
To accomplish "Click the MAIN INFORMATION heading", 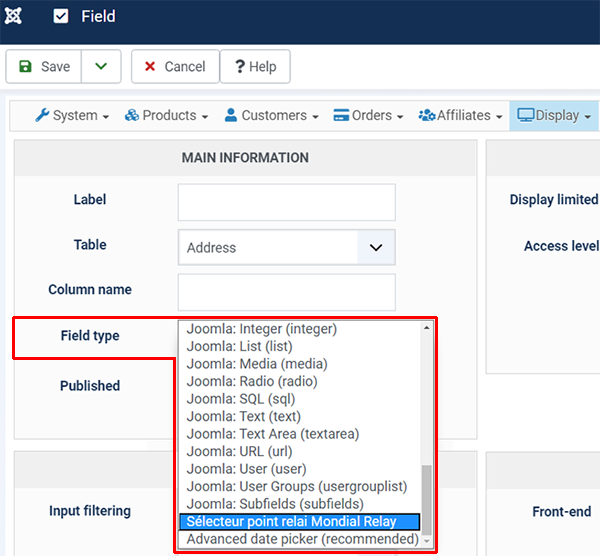I will tap(245, 158).
